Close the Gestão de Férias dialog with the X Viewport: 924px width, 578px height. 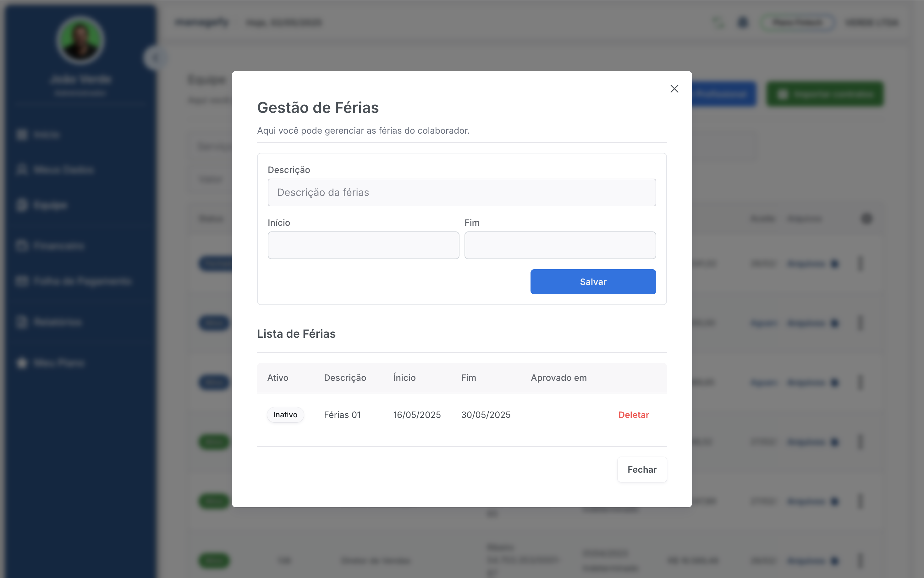click(x=674, y=89)
